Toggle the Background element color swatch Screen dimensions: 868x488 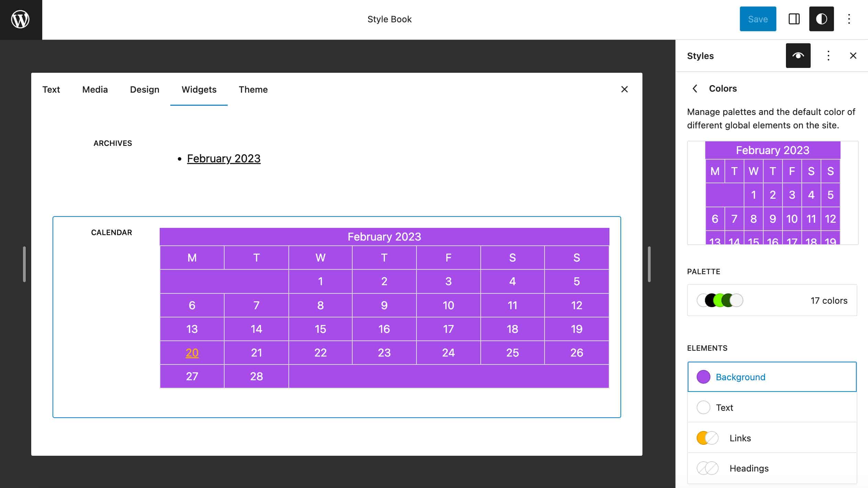[704, 376]
